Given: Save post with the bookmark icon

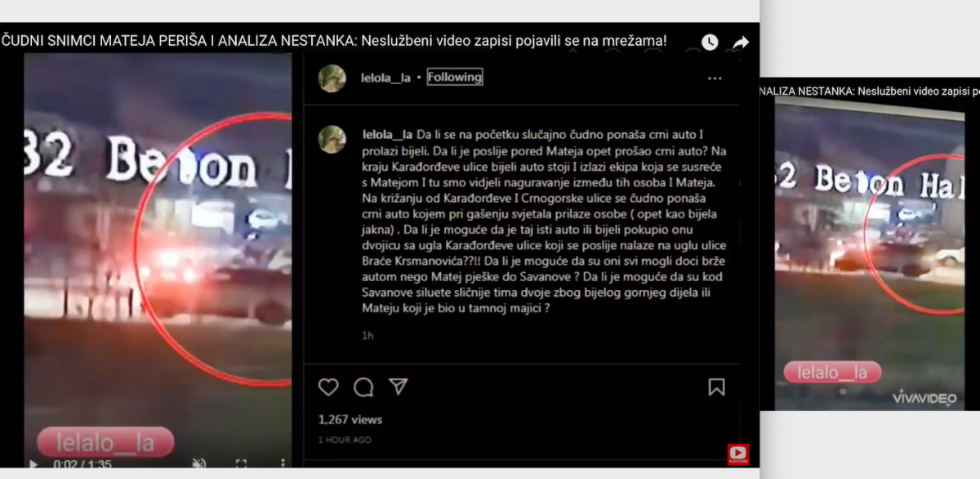Looking at the screenshot, I should tap(716, 387).
